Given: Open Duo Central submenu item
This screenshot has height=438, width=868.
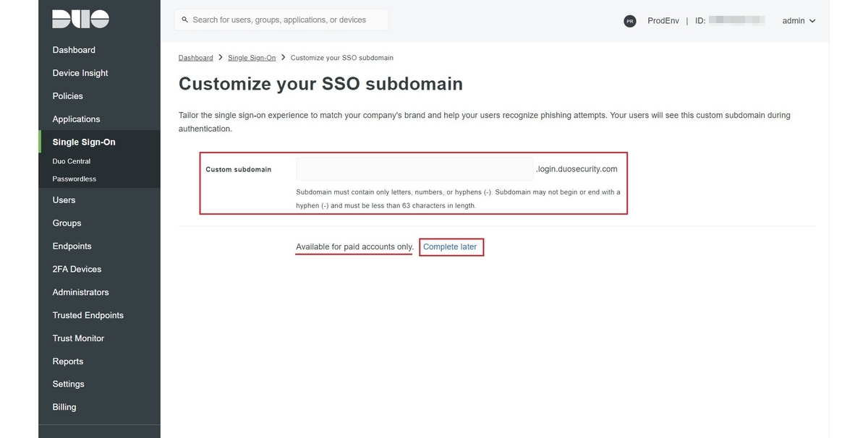Looking at the screenshot, I should (x=72, y=161).
